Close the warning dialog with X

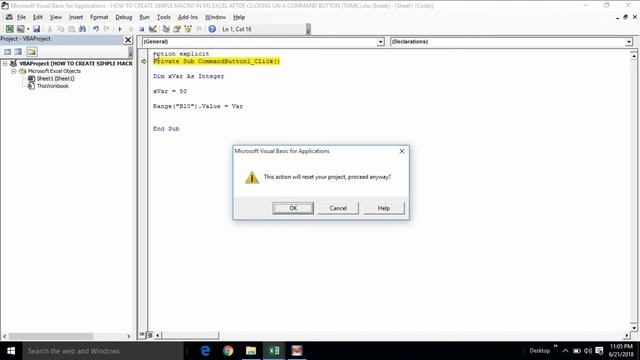point(402,151)
